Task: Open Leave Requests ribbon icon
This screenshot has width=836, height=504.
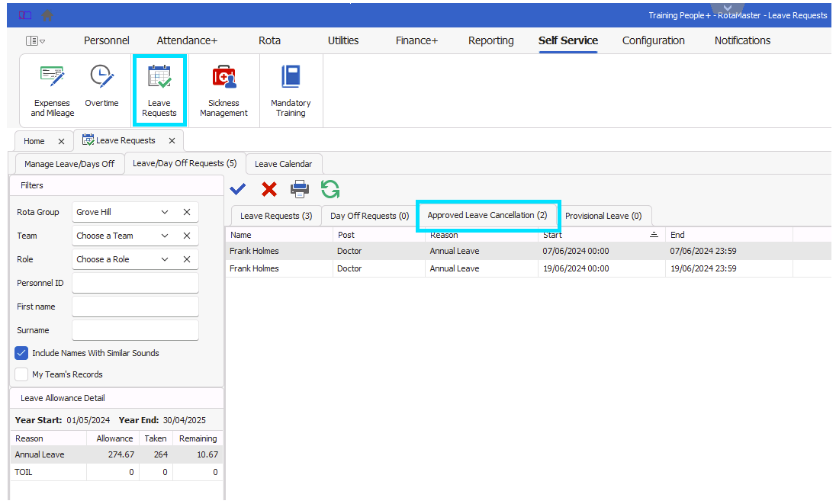Action: pos(159,91)
